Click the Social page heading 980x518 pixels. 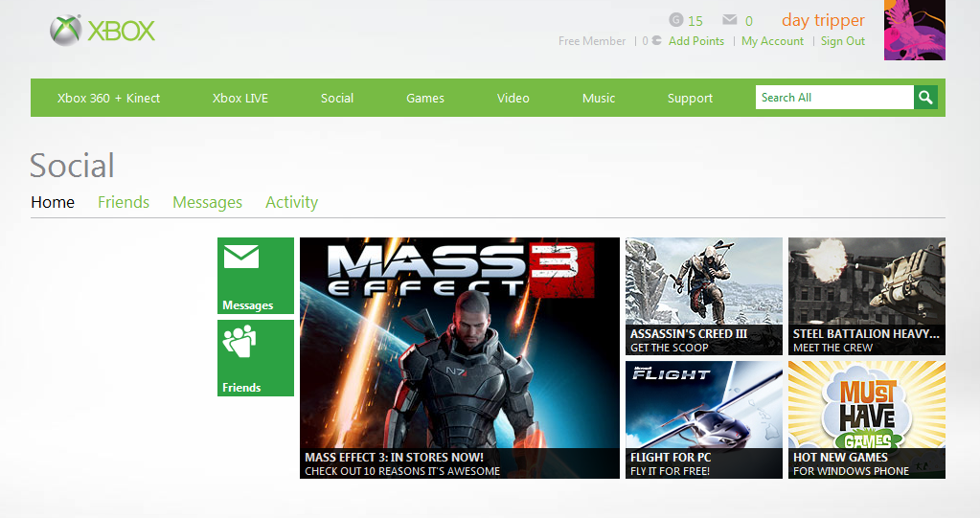pyautogui.click(x=72, y=166)
